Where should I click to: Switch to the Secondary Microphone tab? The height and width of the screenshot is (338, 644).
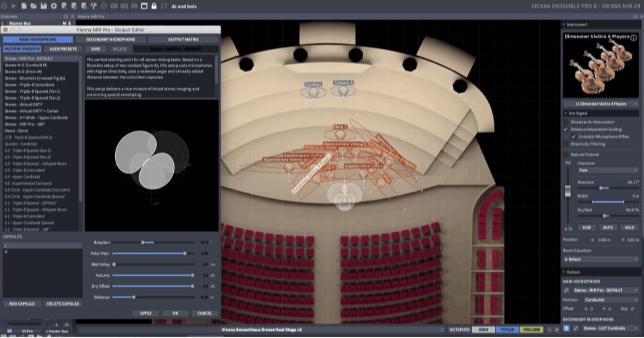[x=111, y=39]
